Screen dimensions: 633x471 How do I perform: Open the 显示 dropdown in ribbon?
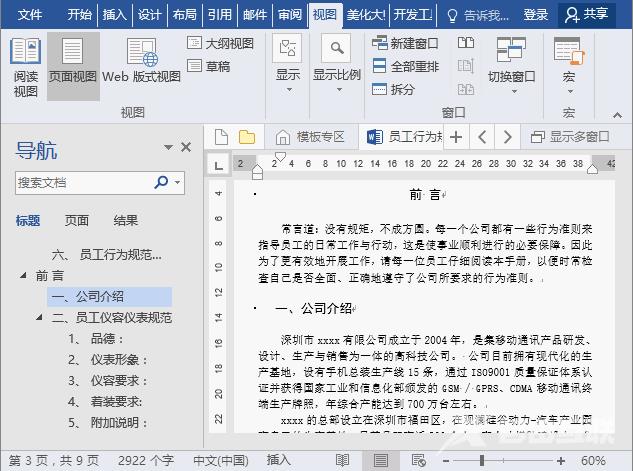point(287,65)
